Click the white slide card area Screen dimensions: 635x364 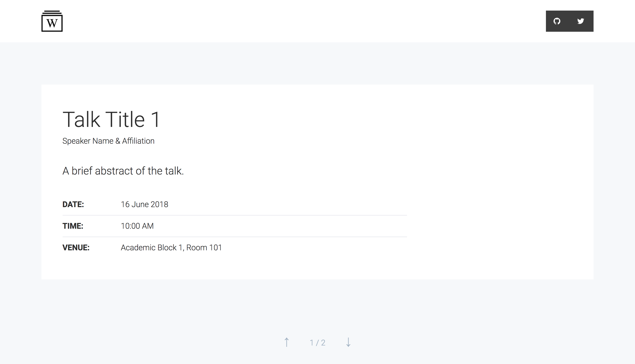point(317,182)
